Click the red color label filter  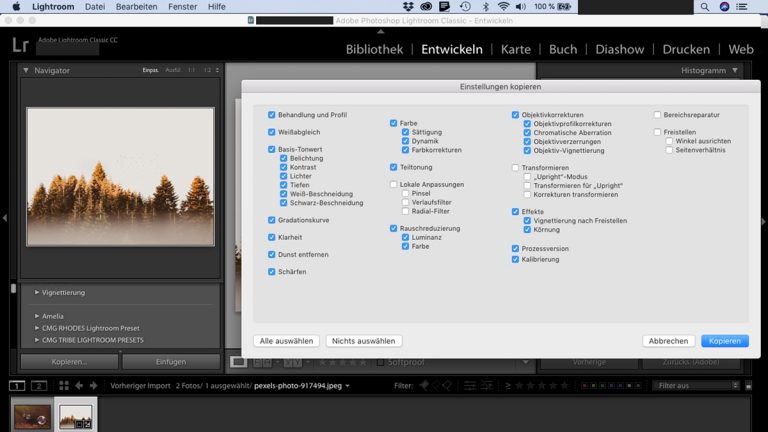(584, 385)
